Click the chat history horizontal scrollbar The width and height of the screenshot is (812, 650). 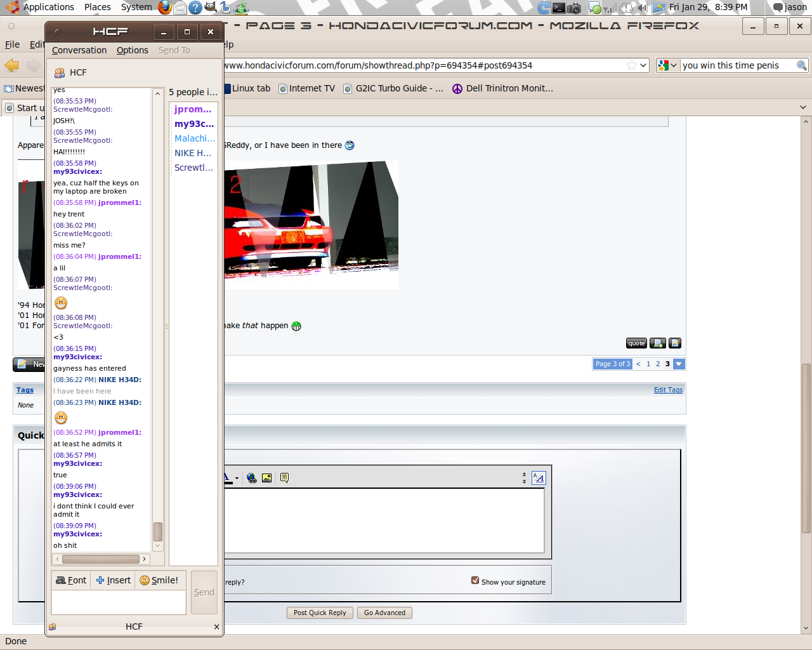pos(101,559)
